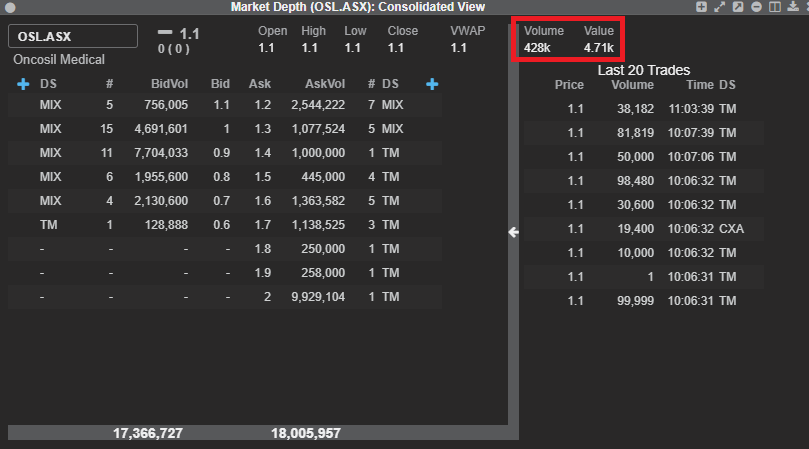Click the trade at 11:03:39
Image resolution: width=809 pixels, height=449 pixels.
(644, 109)
